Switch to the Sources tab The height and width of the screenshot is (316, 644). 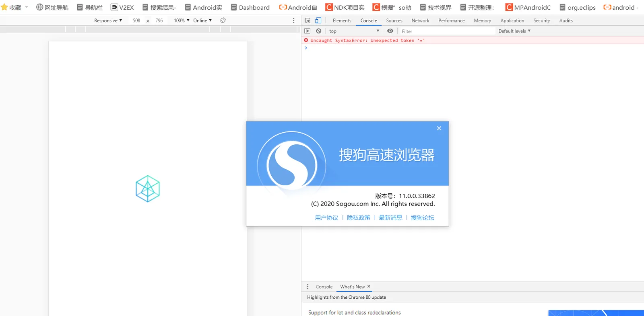(x=394, y=21)
